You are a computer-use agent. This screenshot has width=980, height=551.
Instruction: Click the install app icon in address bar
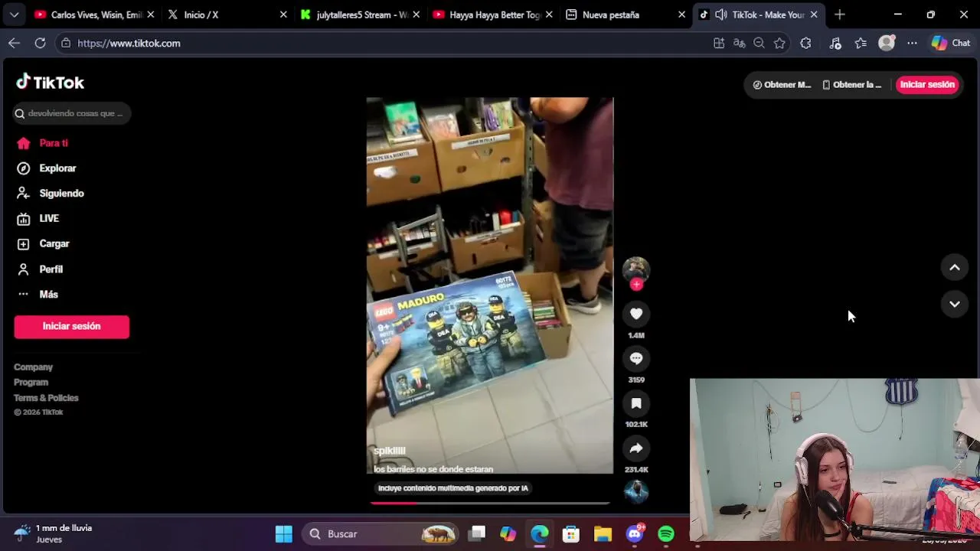coord(719,44)
